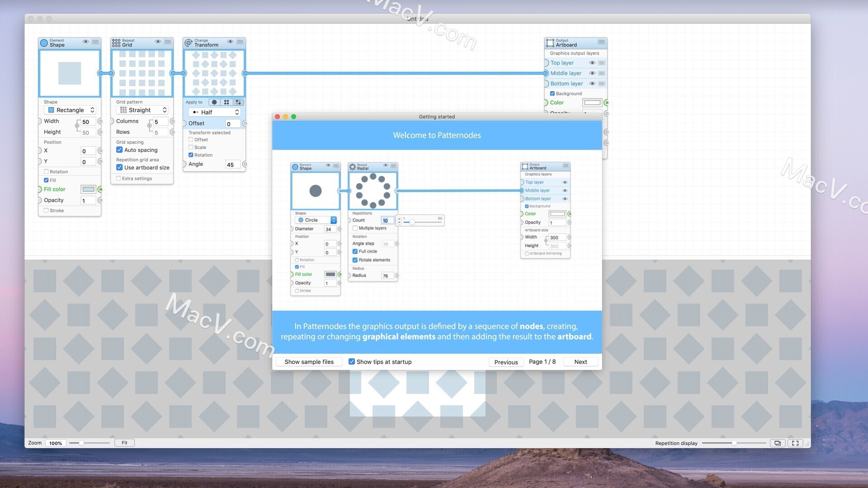The height and width of the screenshot is (488, 868).
Task: Click the Fill color swatch
Action: [x=88, y=189]
